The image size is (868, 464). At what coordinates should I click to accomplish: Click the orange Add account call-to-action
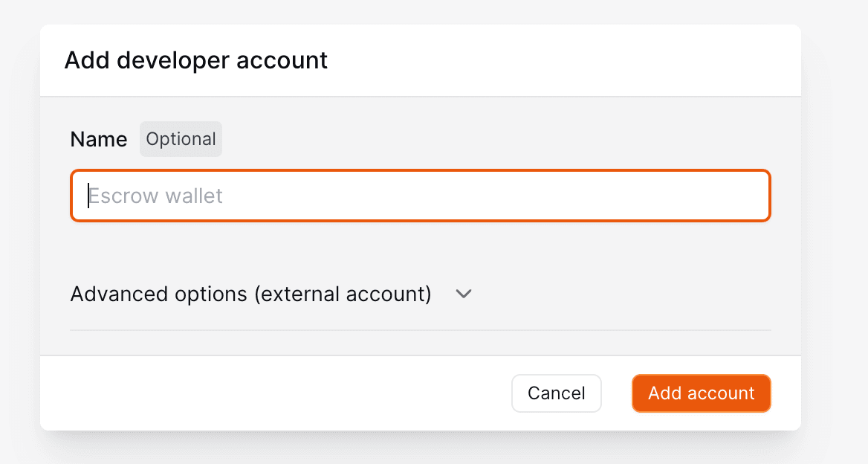[x=701, y=393]
